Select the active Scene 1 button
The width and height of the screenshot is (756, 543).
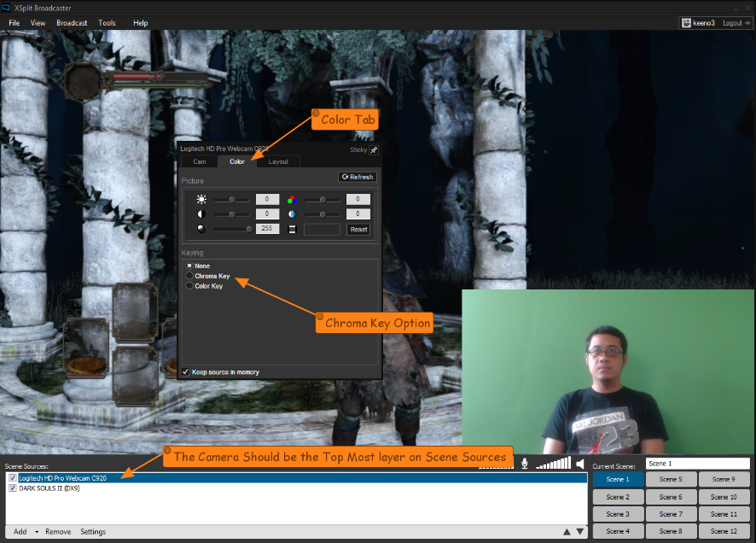[x=618, y=479]
